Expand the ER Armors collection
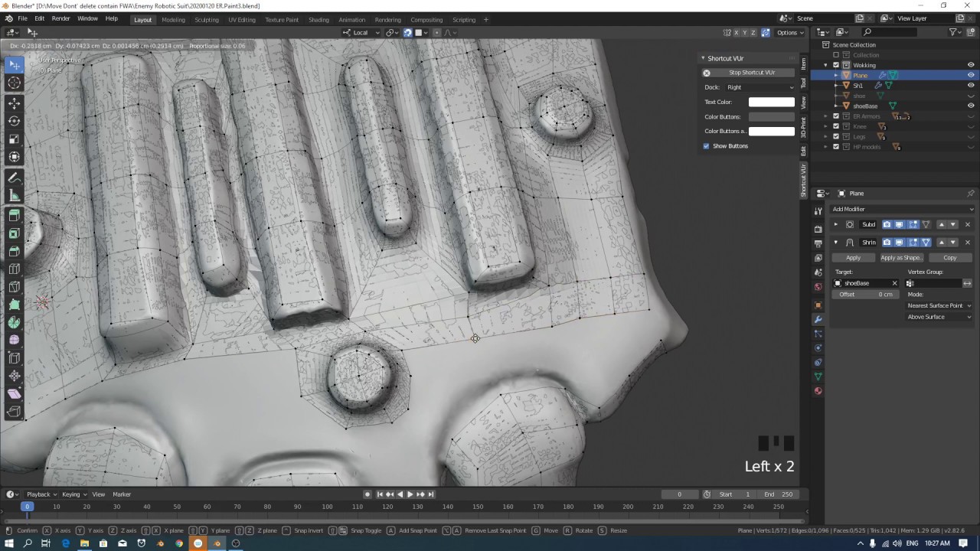This screenshot has height=551, width=980. pos(826,116)
